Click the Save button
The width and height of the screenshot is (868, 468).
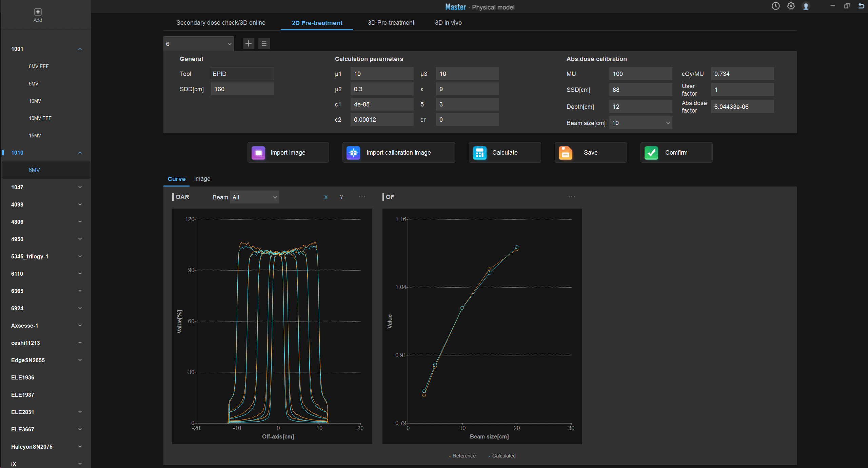(590, 153)
